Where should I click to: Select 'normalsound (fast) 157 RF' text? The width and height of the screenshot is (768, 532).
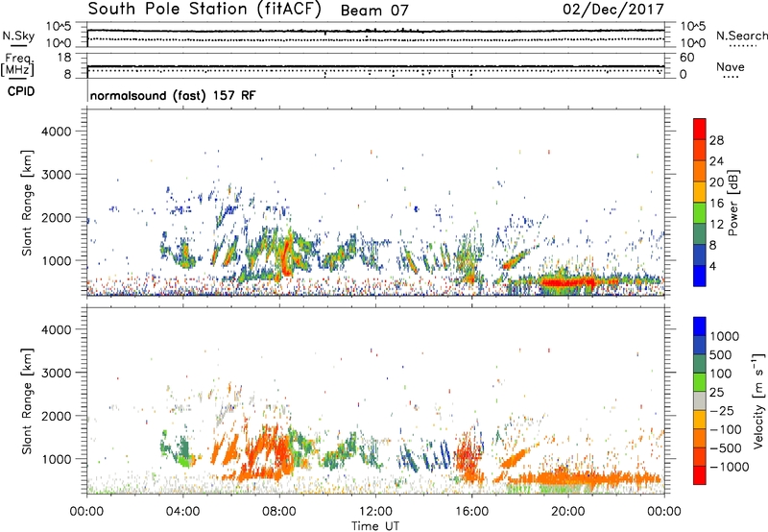point(173,95)
